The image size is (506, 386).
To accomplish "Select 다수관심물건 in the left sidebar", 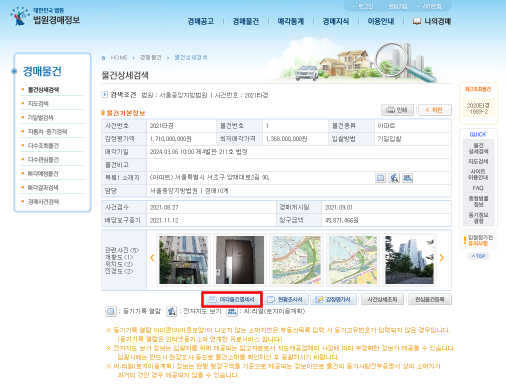I will 43,160.
